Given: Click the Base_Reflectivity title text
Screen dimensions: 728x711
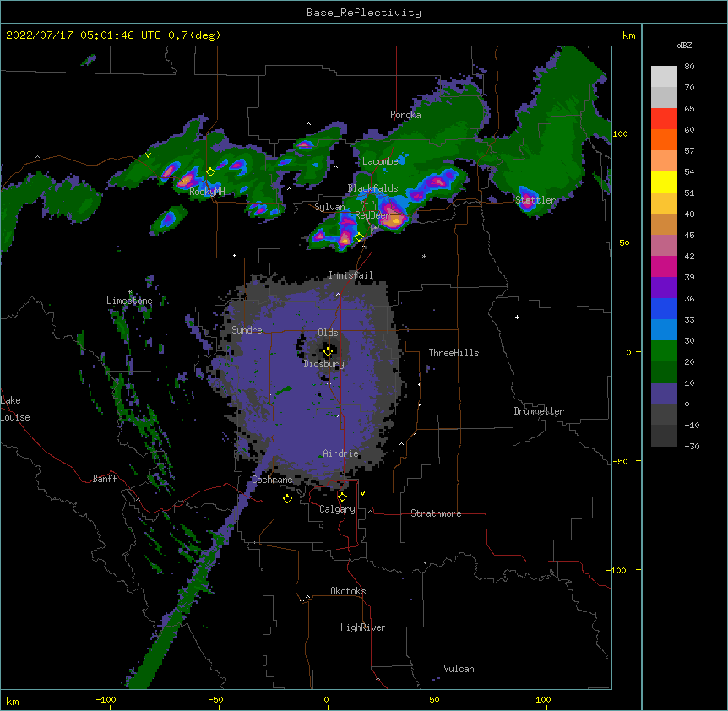Looking at the screenshot, I should (x=364, y=13).
